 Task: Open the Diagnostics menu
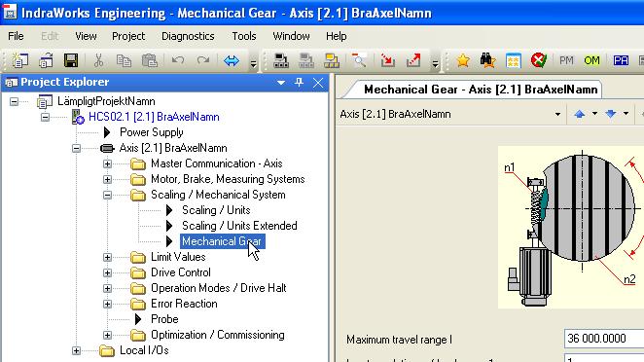click(x=188, y=36)
